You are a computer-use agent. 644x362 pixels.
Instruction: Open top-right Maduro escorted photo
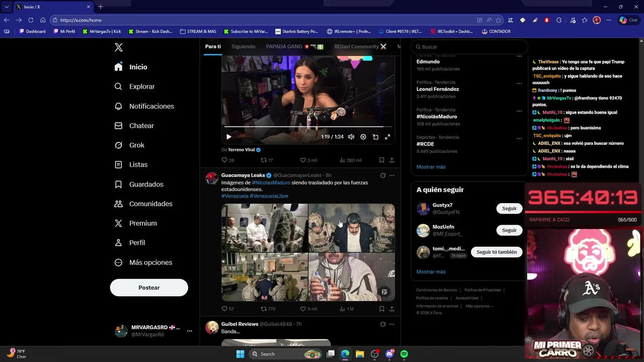[352, 228]
